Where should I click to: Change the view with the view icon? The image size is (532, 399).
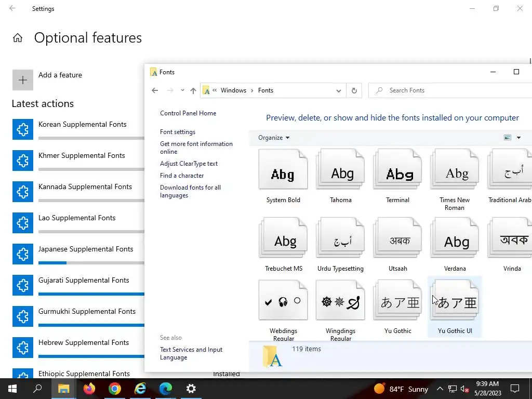[x=507, y=137]
